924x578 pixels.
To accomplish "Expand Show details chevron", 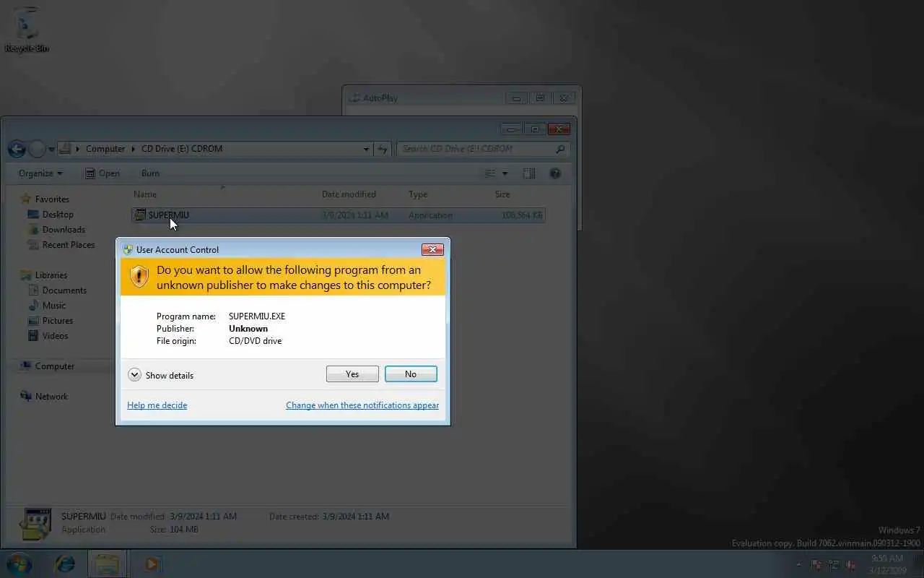I will click(134, 375).
